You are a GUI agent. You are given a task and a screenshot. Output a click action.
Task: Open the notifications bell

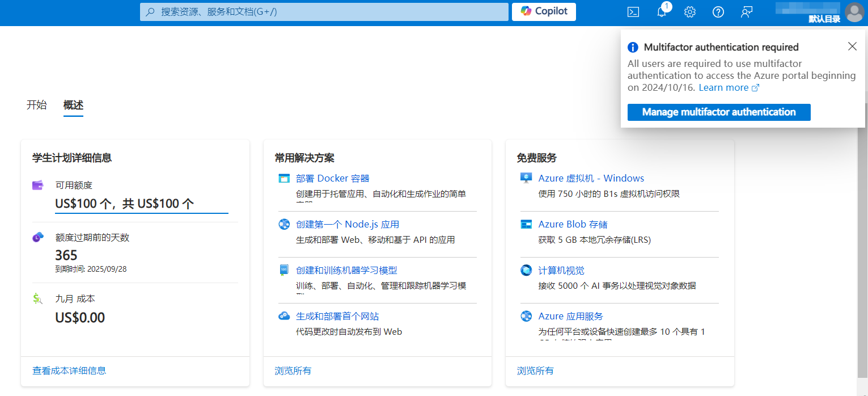[x=662, y=12]
